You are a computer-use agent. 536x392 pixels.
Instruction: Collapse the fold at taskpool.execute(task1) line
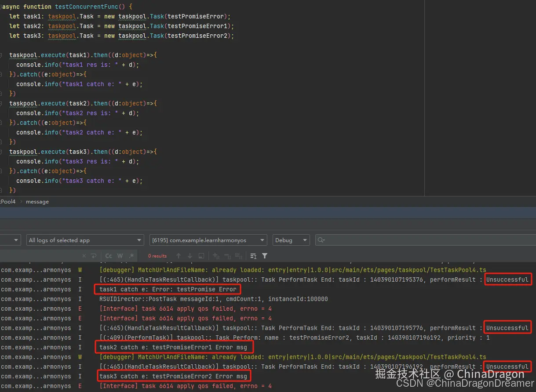click(x=1, y=55)
